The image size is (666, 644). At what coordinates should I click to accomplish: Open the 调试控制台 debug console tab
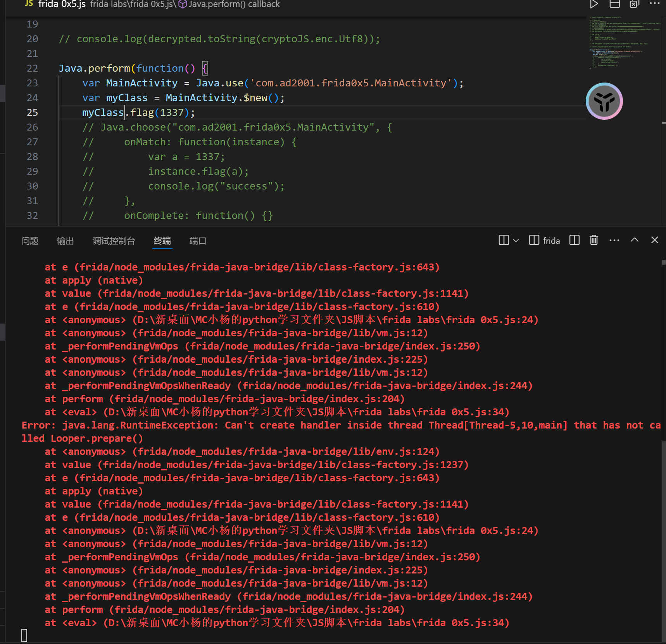(114, 241)
